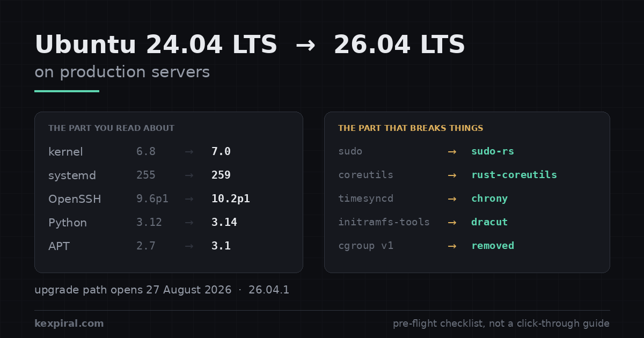This screenshot has width=644, height=338.
Task: Click the yellow arrow in the sudo row
Action: tap(452, 152)
